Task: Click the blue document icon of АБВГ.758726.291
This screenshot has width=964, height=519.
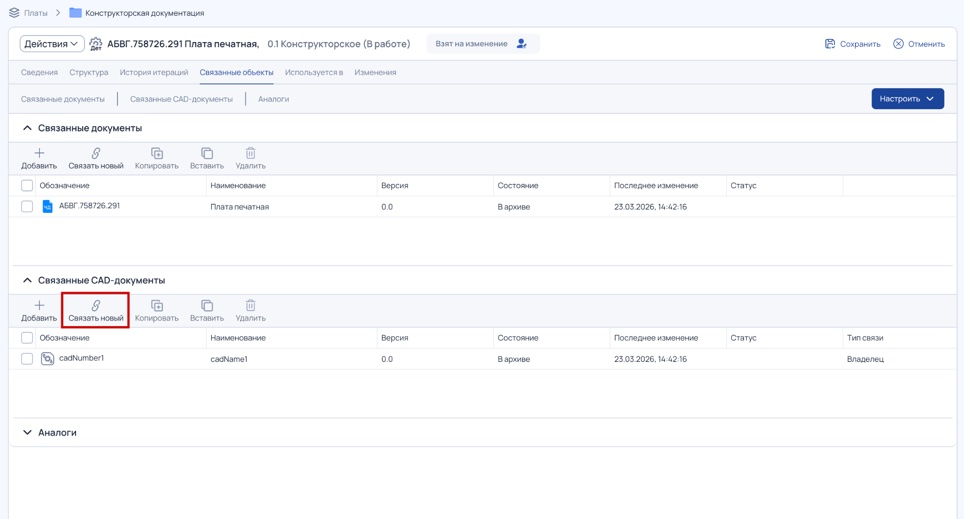Action: tap(47, 207)
